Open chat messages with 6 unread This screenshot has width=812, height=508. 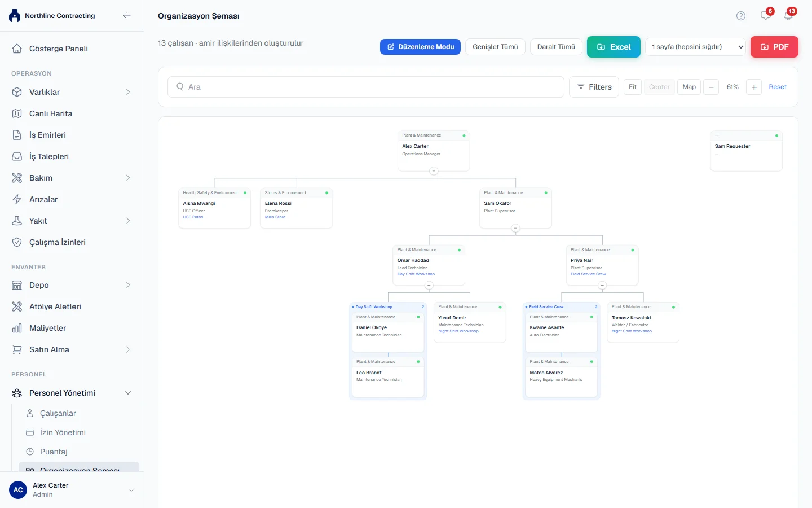(766, 15)
